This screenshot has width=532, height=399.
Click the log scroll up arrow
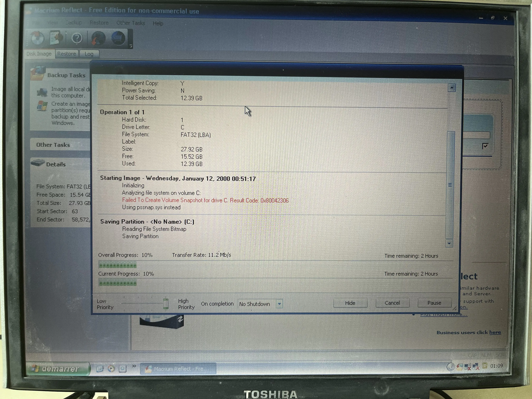(452, 88)
